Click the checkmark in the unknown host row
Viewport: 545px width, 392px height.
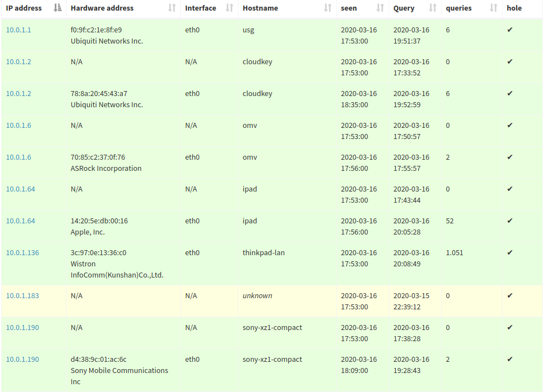pyautogui.click(x=510, y=295)
